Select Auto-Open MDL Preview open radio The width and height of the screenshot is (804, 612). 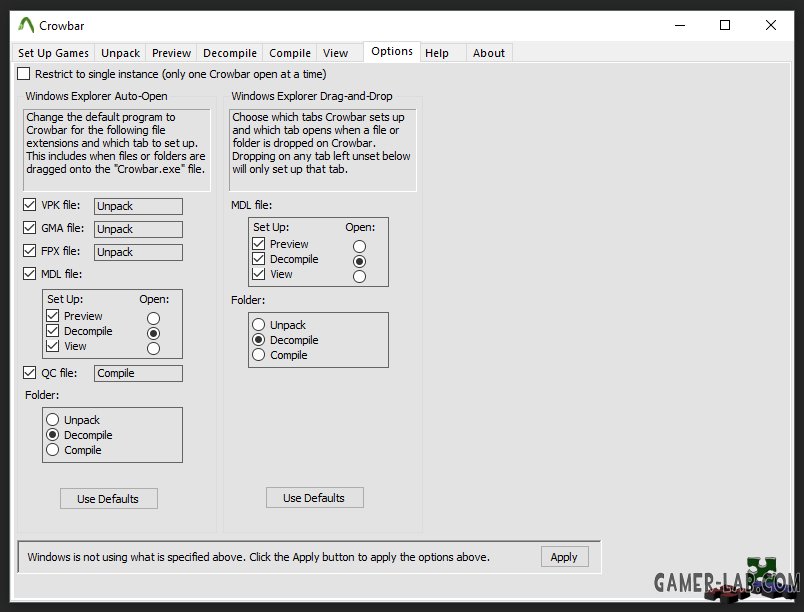coord(153,318)
